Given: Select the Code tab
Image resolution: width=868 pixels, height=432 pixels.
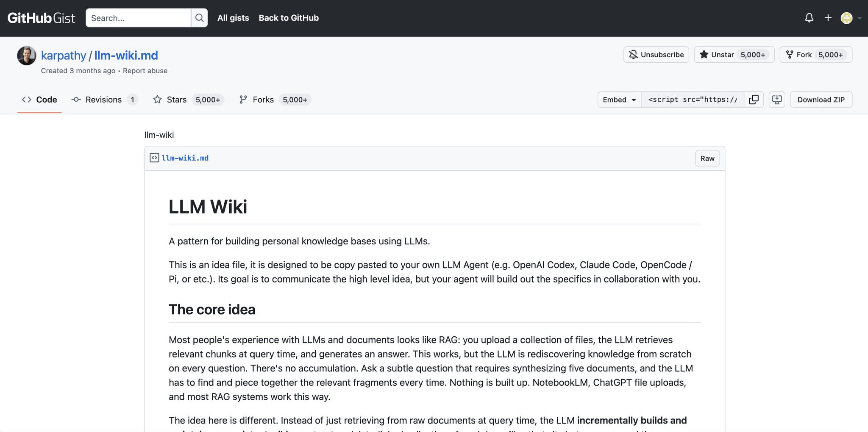Looking at the screenshot, I should (x=39, y=100).
